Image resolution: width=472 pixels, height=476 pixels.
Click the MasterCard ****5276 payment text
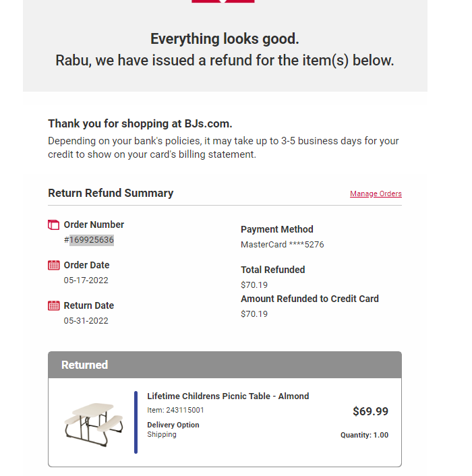[x=283, y=245]
